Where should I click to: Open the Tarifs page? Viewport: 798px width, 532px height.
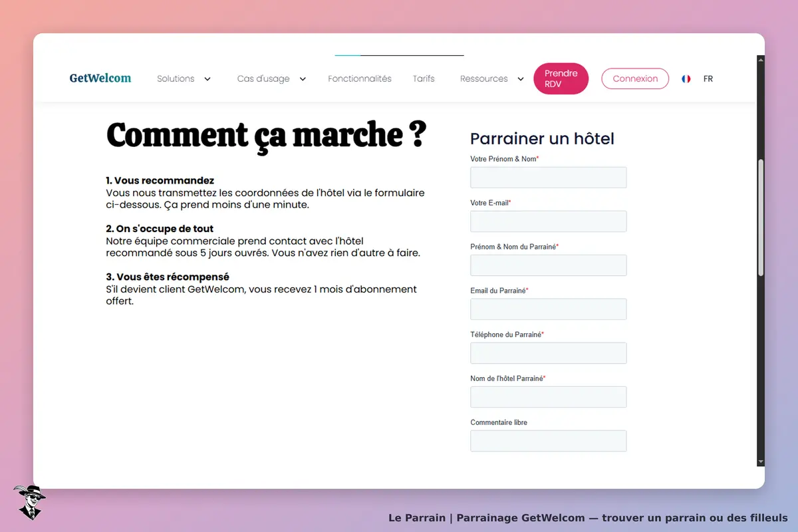tap(424, 78)
